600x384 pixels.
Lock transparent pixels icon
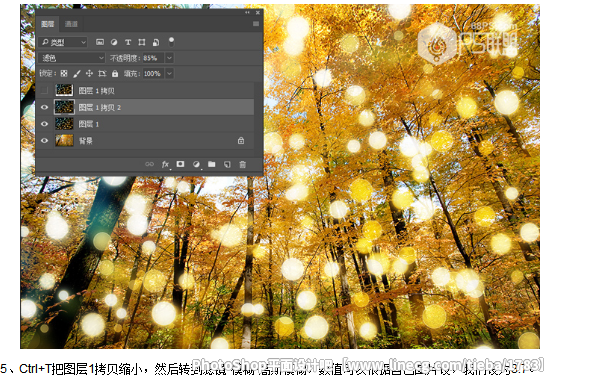click(64, 73)
